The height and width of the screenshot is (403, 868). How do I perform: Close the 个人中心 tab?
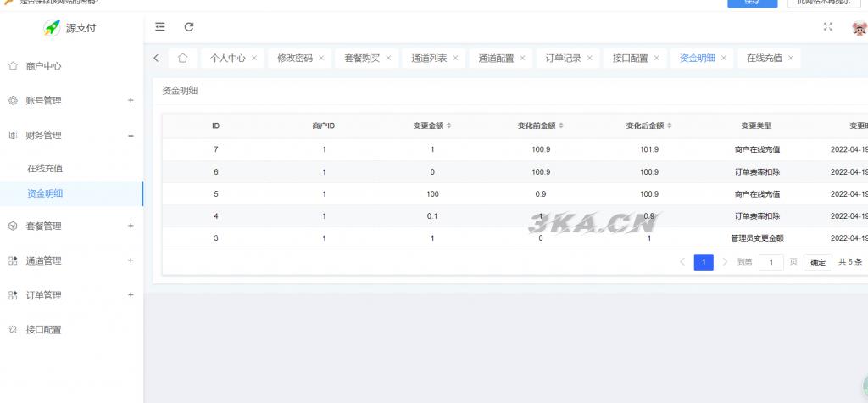coord(254,59)
